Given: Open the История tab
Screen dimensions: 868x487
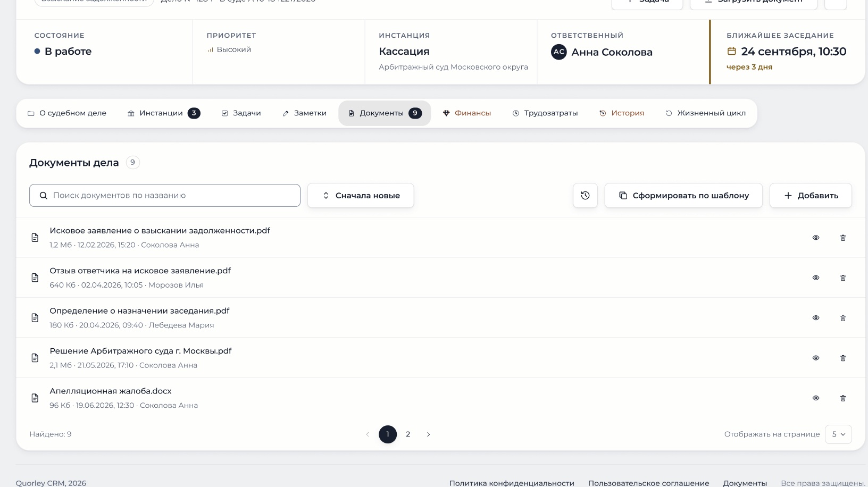Looking at the screenshot, I should pyautogui.click(x=622, y=113).
